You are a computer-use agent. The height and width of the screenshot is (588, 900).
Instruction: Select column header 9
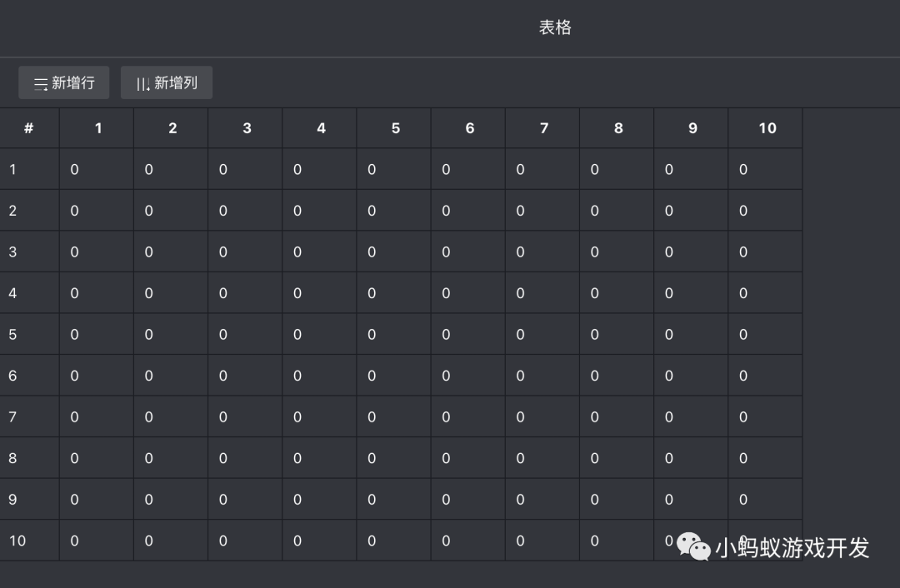click(691, 128)
